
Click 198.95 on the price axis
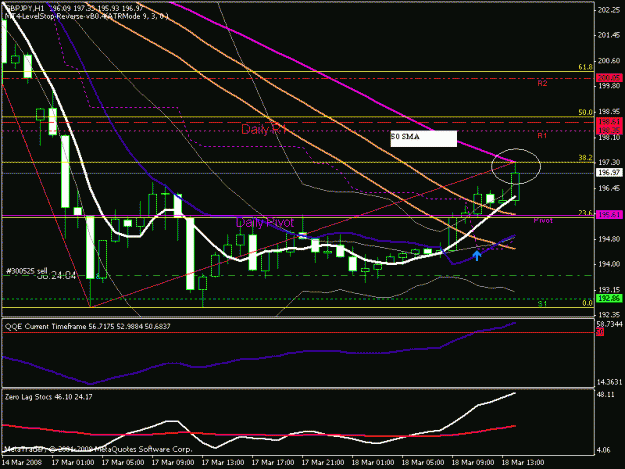(x=609, y=112)
